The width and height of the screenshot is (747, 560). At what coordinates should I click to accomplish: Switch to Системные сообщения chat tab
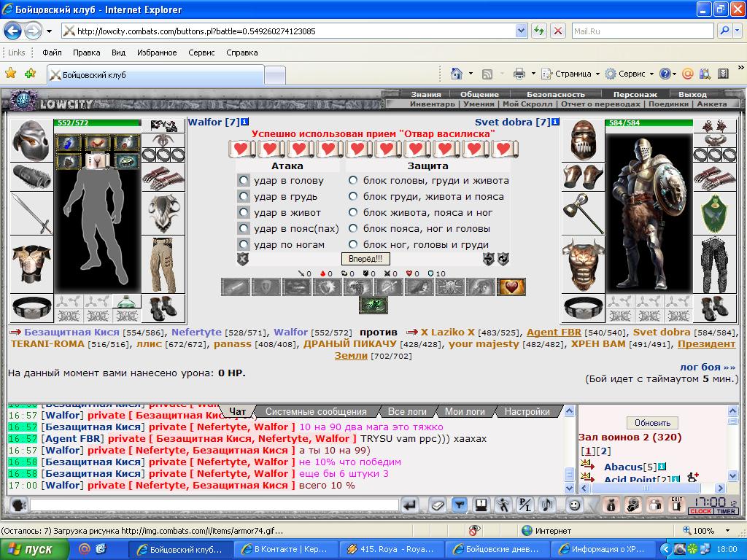[x=316, y=411]
